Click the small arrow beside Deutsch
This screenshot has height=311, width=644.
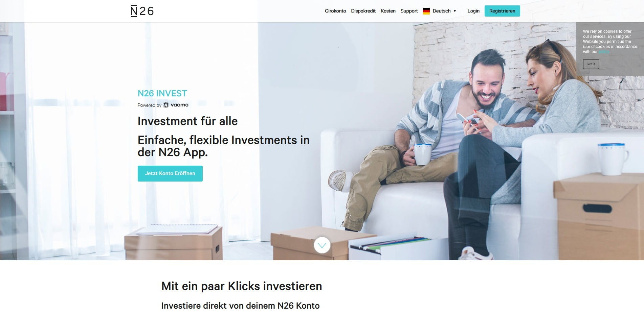pos(455,11)
